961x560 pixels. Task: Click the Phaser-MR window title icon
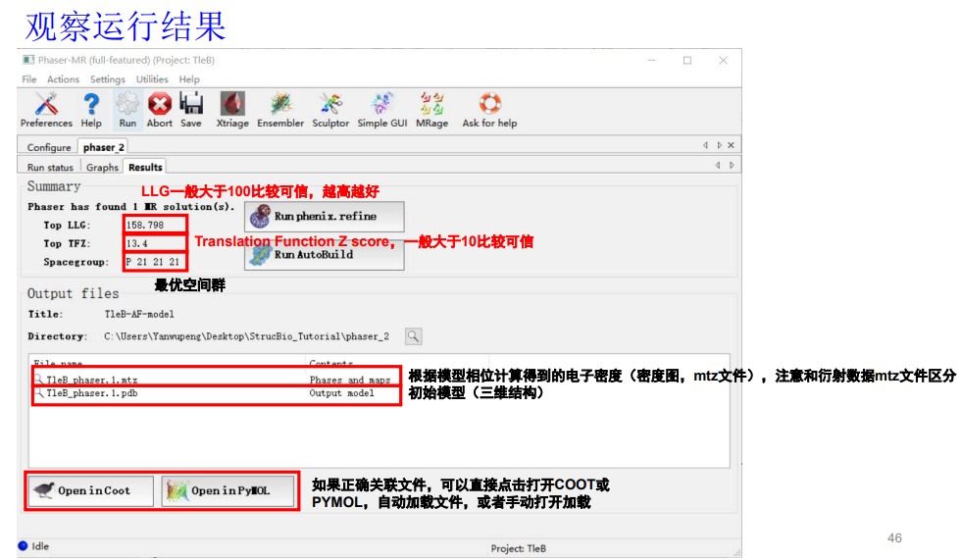click(28, 60)
